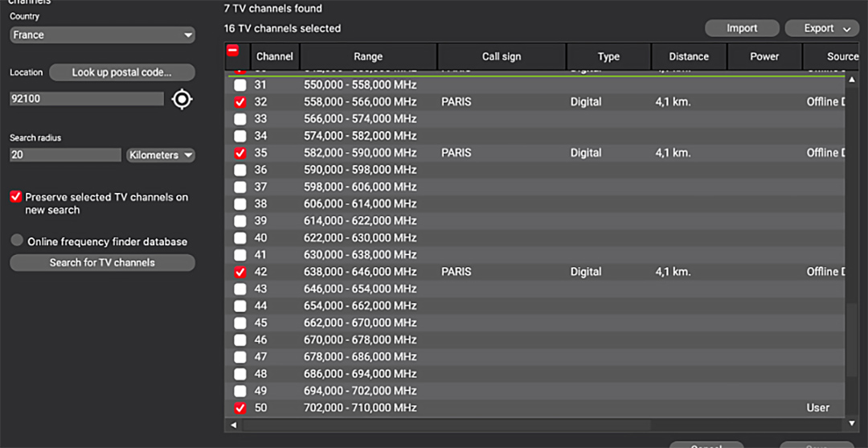Check the channel 37 checkbox
The width and height of the screenshot is (868, 448).
point(240,187)
